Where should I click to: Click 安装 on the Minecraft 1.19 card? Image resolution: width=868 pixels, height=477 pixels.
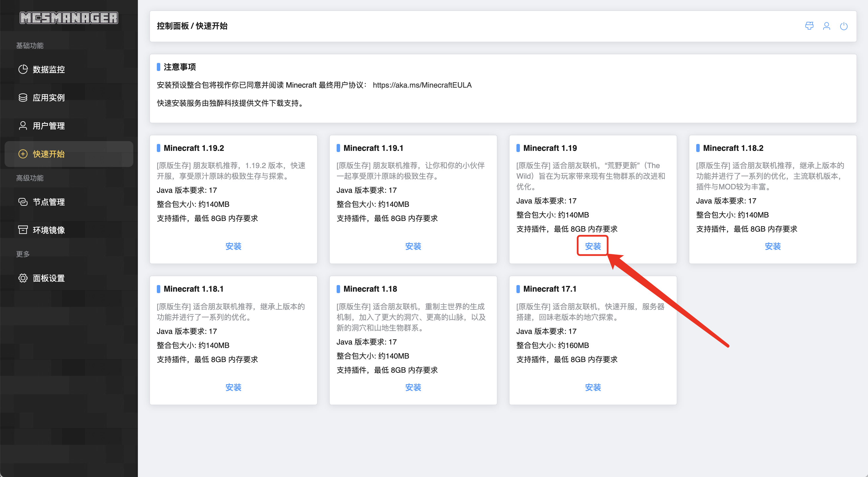click(x=593, y=246)
